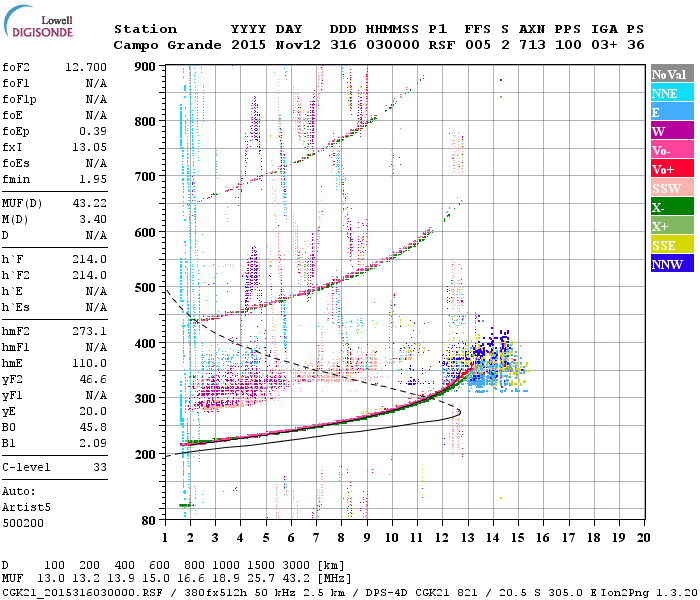Select the Vo+ red legend swatch
700x600 pixels.
tap(672, 169)
